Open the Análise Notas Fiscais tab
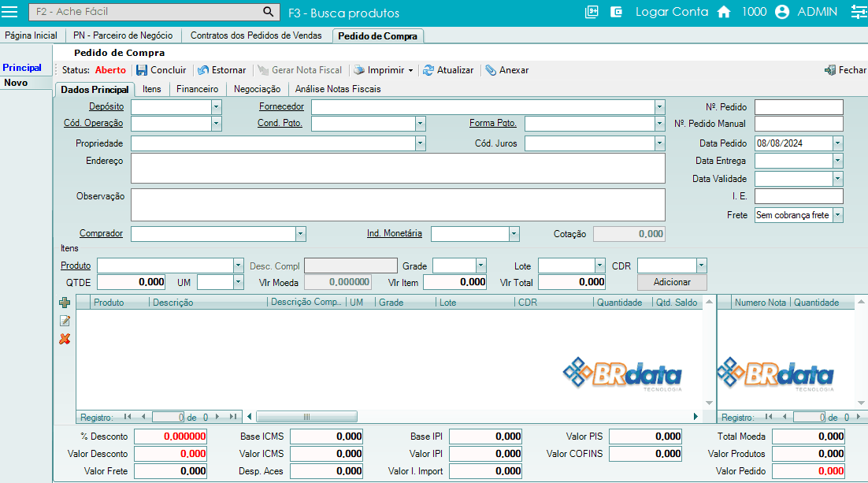Viewport: 868px width, 483px height. tap(337, 89)
